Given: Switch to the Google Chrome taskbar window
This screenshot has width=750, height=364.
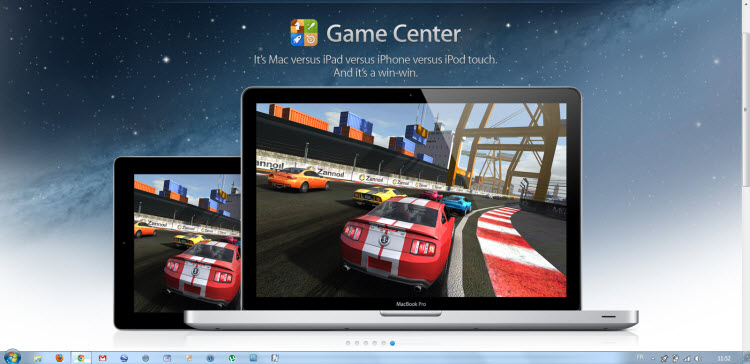Looking at the screenshot, I should pos(81,358).
